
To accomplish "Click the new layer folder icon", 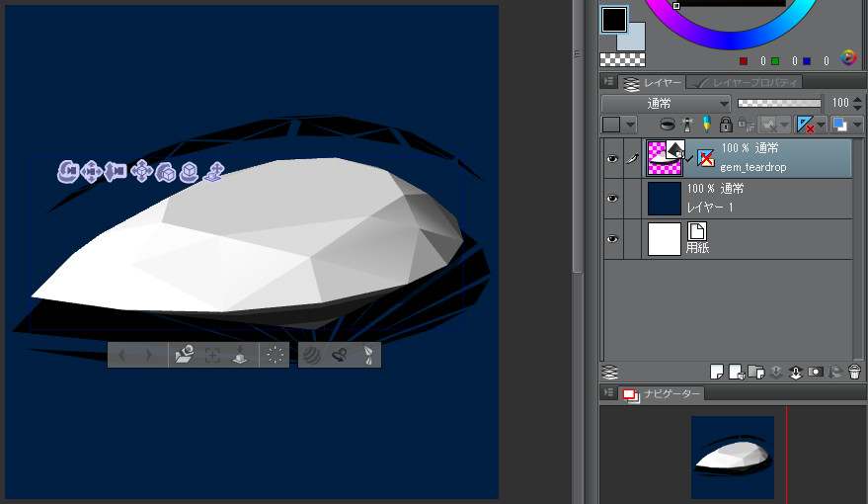I will 755,373.
